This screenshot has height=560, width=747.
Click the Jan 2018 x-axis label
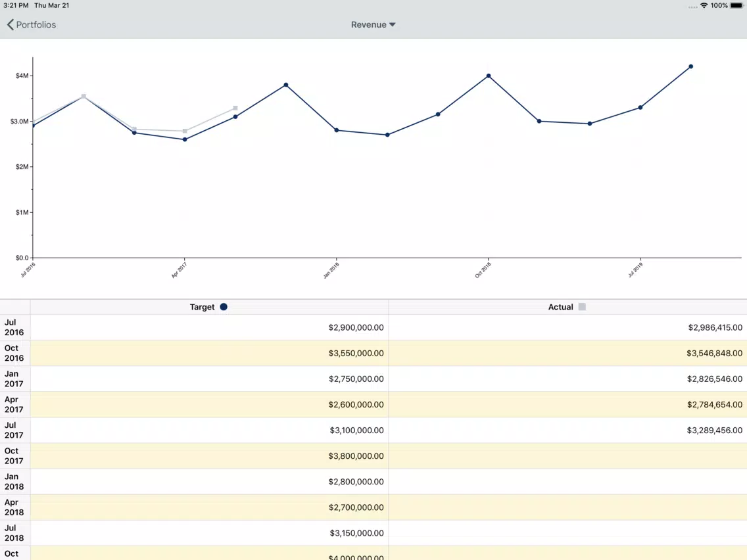coord(331,270)
